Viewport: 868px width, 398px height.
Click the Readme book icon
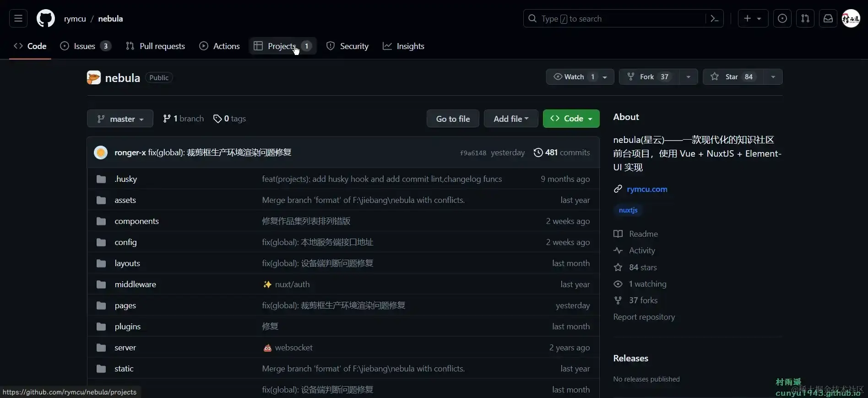coord(618,234)
